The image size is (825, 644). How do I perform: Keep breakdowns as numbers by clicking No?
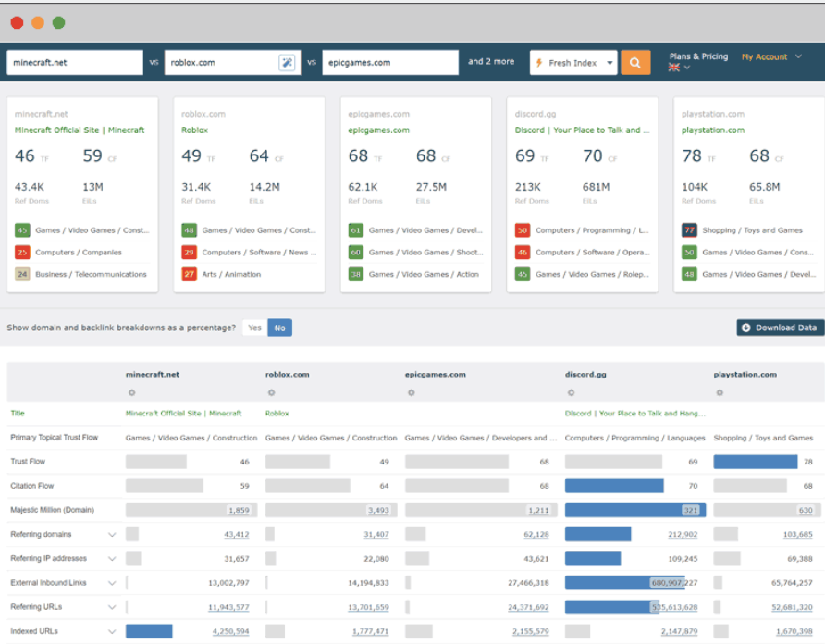point(279,328)
